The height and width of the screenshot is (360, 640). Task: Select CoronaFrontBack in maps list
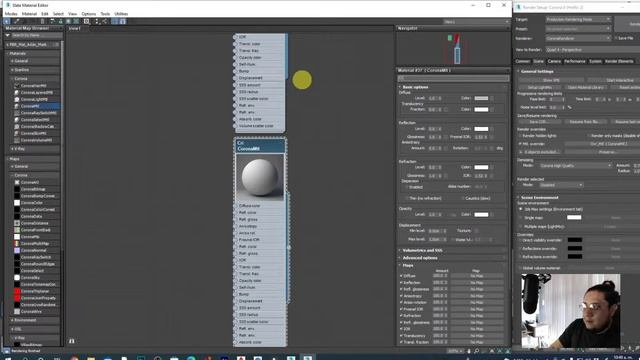coord(36,230)
